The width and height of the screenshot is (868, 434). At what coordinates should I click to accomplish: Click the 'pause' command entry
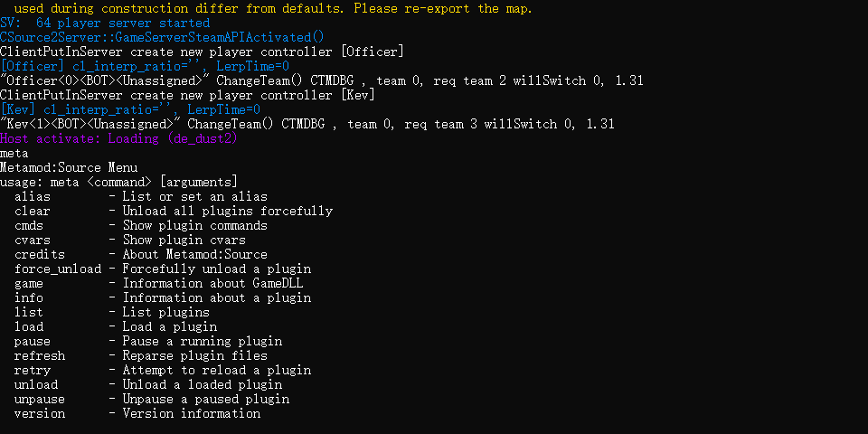33,341
